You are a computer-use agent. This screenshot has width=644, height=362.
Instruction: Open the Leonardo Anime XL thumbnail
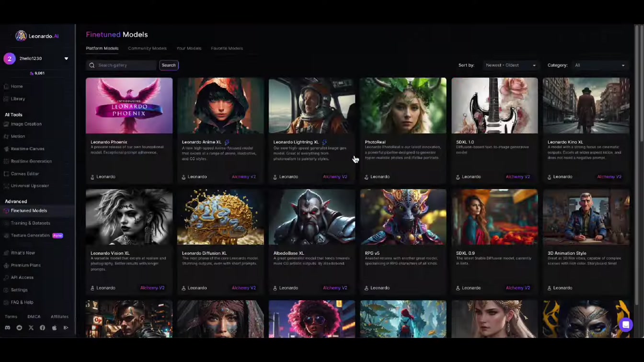click(x=220, y=106)
